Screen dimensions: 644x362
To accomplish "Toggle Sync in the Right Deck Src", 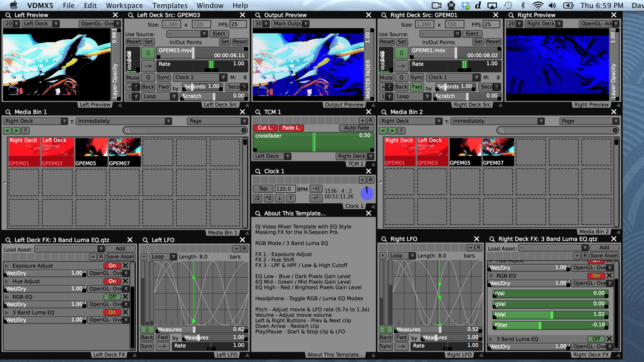I will click(x=417, y=77).
